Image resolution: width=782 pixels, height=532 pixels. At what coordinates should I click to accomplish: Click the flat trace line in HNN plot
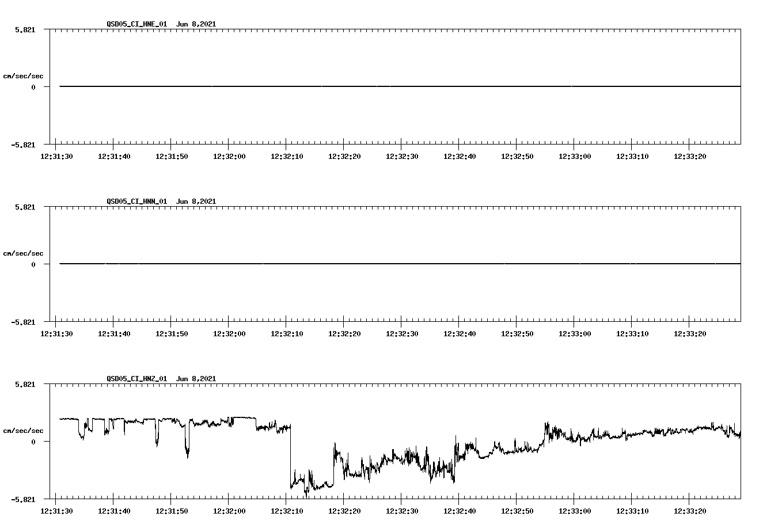[x=400, y=264]
